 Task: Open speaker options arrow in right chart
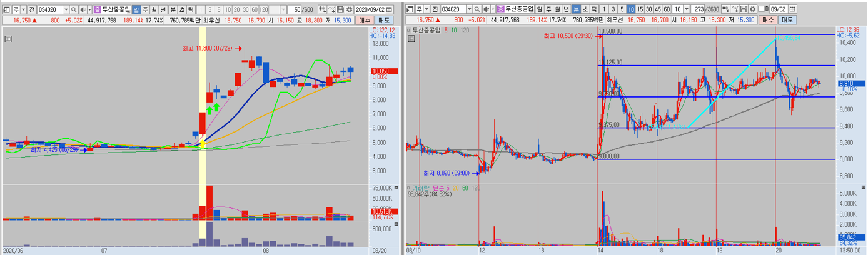point(493,9)
